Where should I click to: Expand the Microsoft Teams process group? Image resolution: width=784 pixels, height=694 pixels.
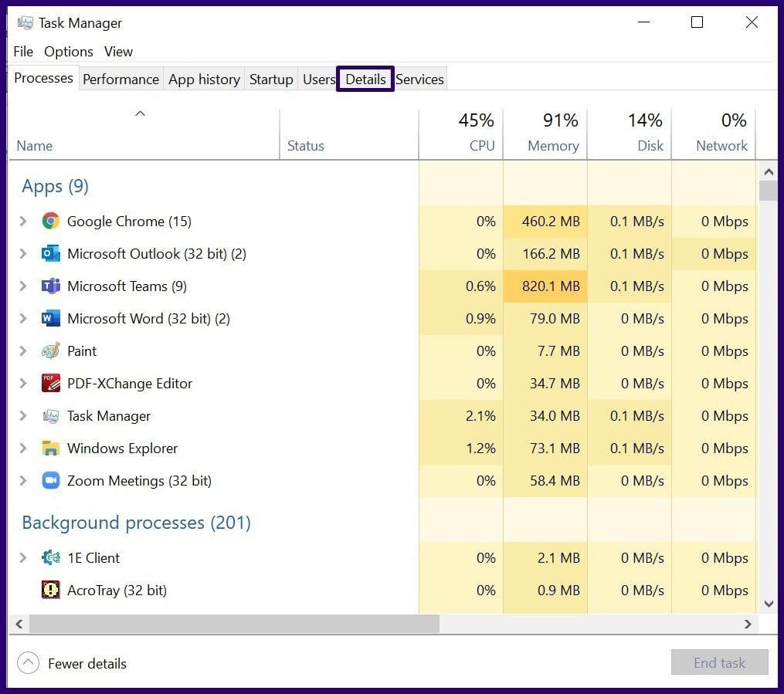pyautogui.click(x=23, y=286)
